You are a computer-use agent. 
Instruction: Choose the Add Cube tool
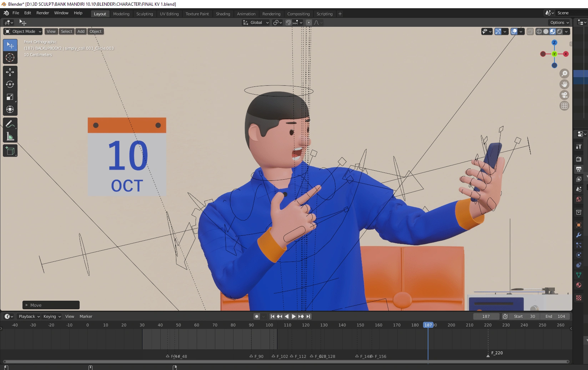point(10,151)
